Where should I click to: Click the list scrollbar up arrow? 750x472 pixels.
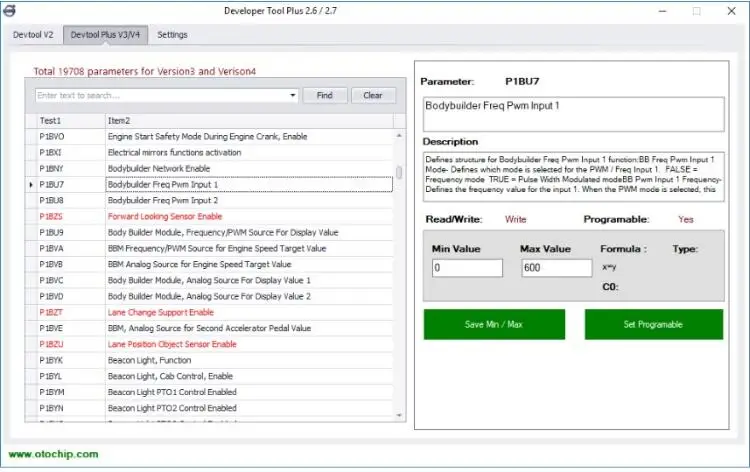399,136
